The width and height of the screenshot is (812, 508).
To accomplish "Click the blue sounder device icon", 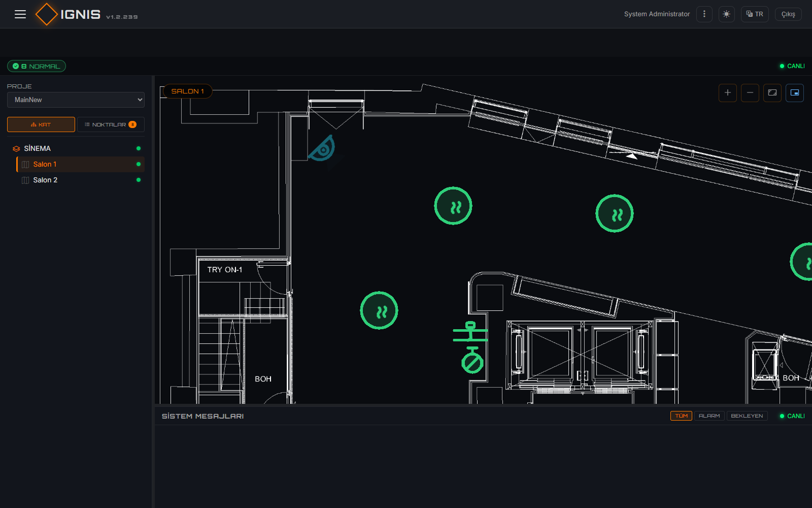I will point(322,148).
